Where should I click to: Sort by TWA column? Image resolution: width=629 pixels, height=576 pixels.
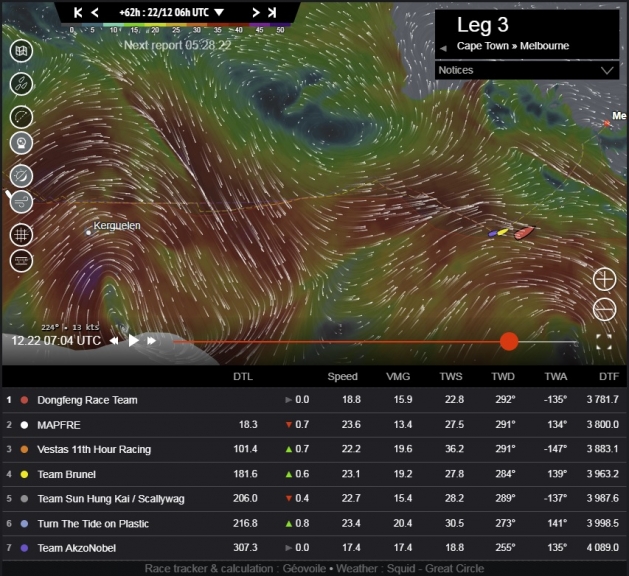pyautogui.click(x=556, y=377)
